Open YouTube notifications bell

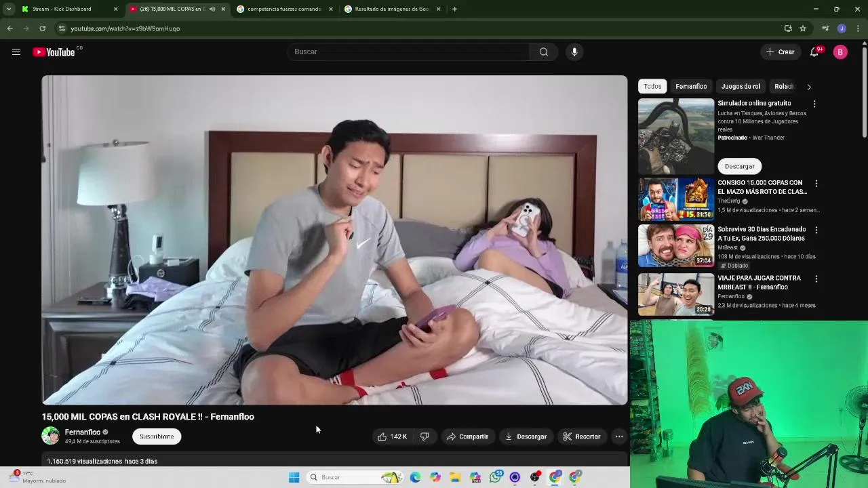tap(814, 52)
